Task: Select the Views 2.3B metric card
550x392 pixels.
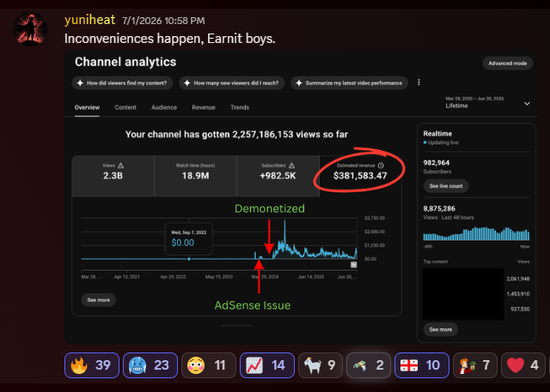Action: [113, 176]
